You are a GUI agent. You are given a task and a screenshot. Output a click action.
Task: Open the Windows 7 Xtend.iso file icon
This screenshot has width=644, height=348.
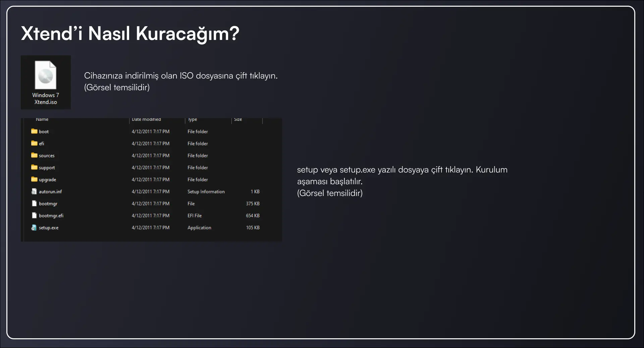click(46, 75)
